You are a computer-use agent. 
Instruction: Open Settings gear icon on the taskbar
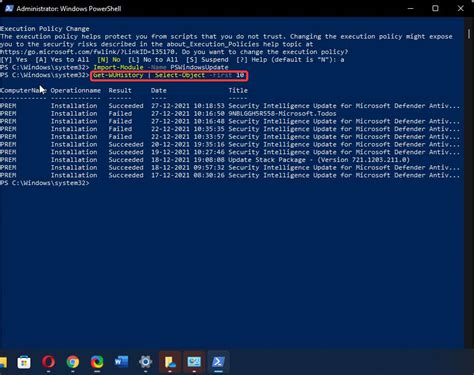tap(146, 362)
